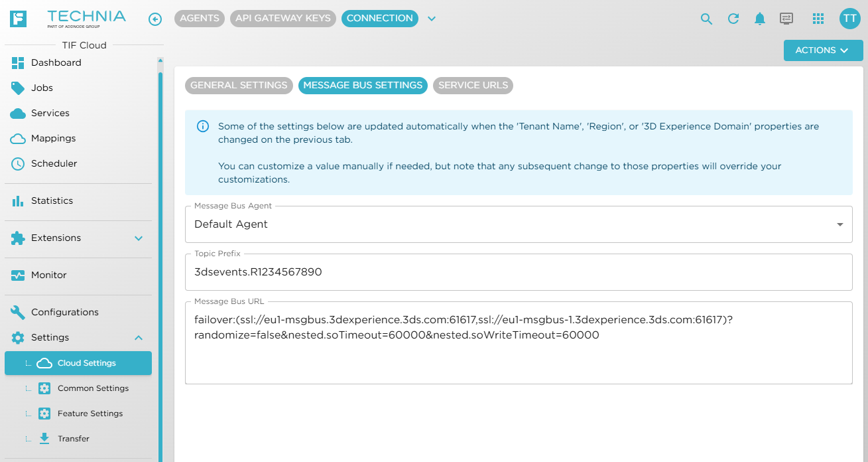Image resolution: width=868 pixels, height=462 pixels.
Task: Expand the chevron next to the CONNECTION tab
Action: click(432, 19)
